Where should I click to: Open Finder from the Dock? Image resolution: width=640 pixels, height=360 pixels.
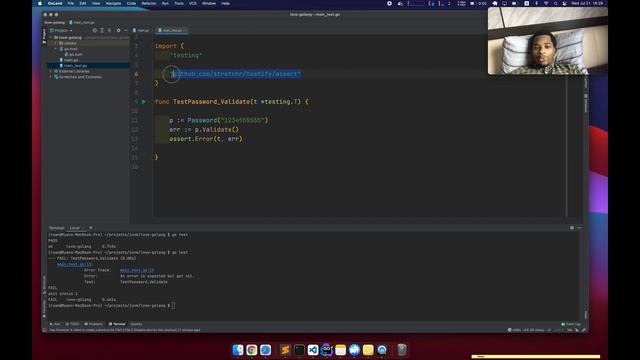point(238,350)
